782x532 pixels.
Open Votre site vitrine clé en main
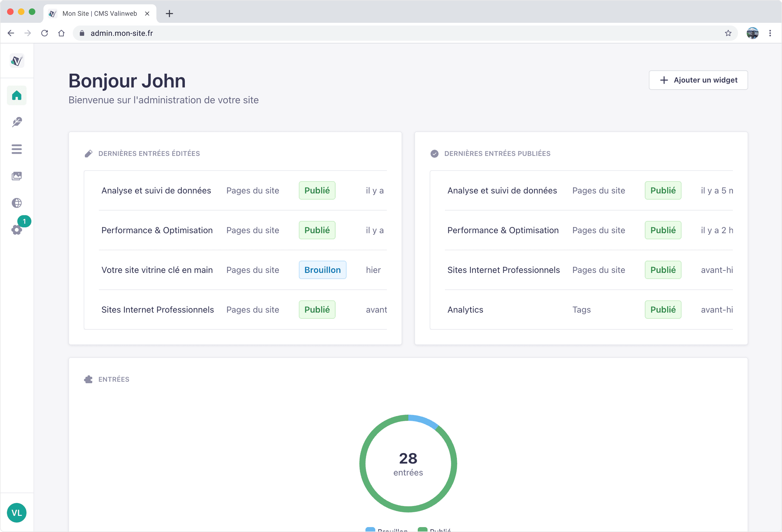coord(157,270)
